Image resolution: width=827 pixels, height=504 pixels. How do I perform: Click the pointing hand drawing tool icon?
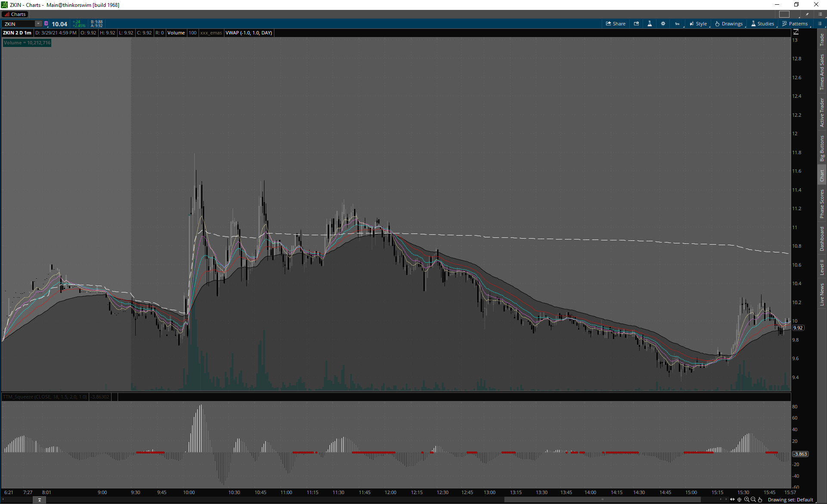point(760,500)
